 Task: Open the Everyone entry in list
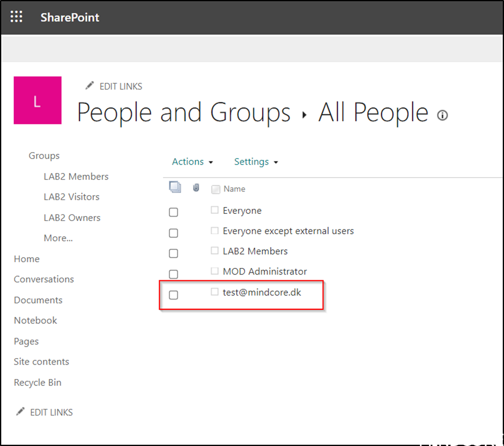(x=242, y=211)
